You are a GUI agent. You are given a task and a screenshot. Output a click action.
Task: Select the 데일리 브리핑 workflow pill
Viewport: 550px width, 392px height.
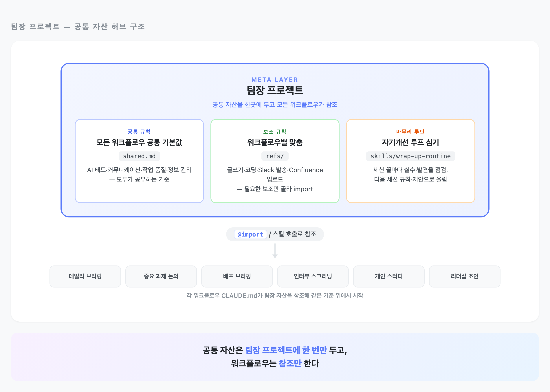(85, 276)
